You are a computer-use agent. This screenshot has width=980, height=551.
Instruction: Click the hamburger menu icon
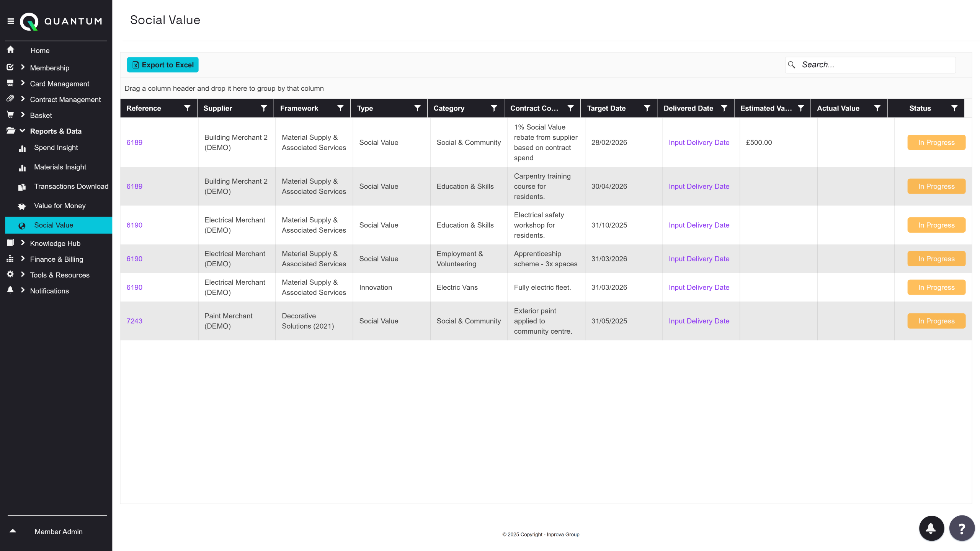11,21
